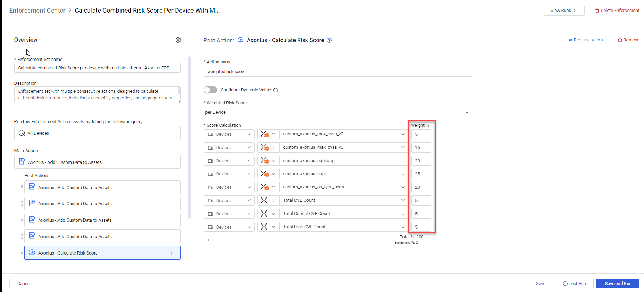Click Delete Enforcement
644x292 pixels.
coord(617,11)
